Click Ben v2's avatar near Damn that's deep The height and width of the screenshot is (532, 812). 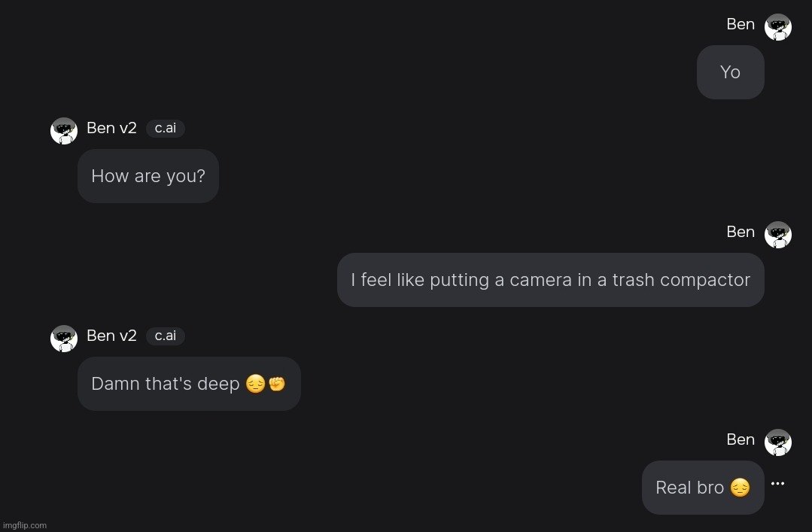64,338
